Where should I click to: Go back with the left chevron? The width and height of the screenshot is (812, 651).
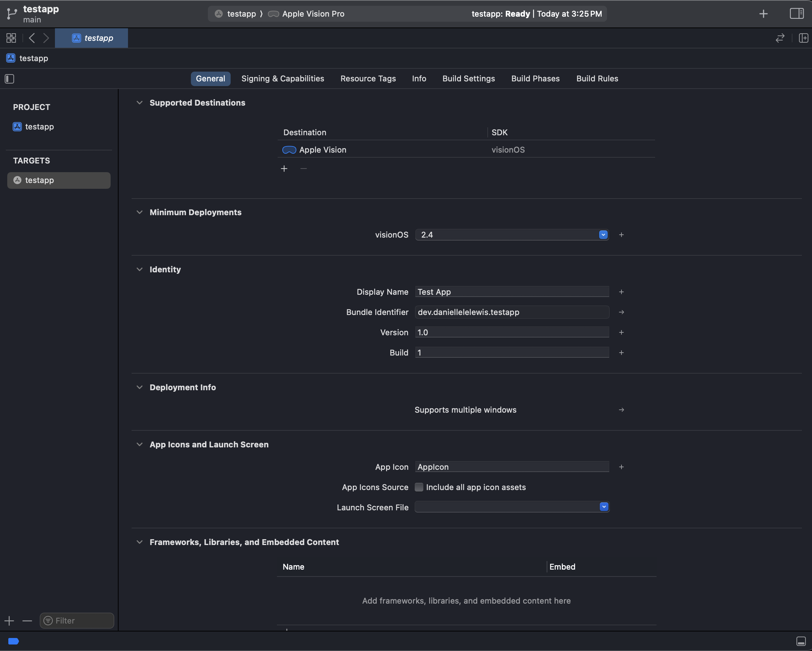pyautogui.click(x=32, y=38)
